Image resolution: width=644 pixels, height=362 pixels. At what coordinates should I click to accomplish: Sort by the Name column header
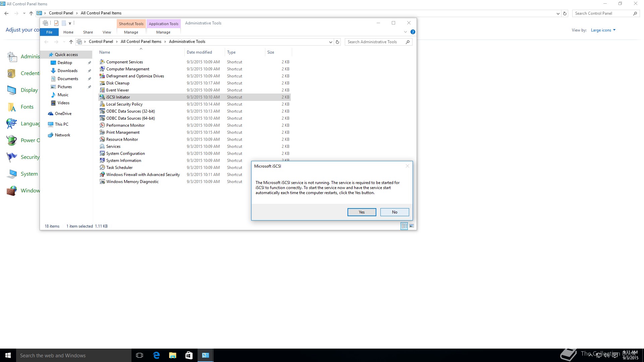141,52
